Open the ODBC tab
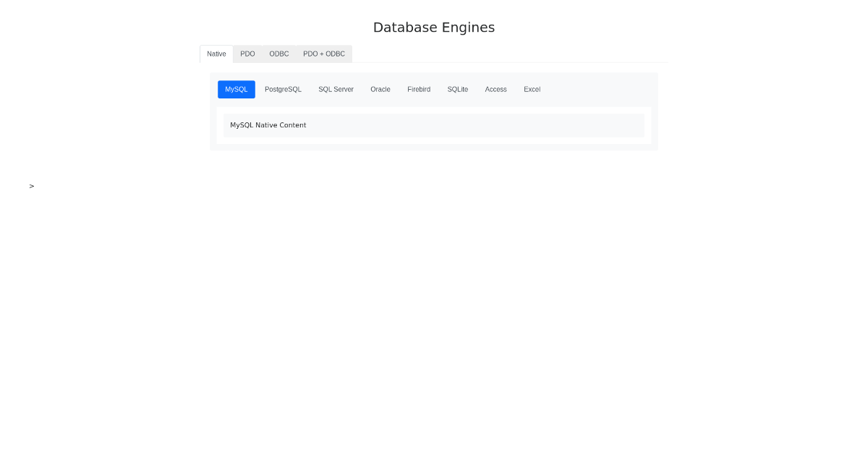 pyautogui.click(x=278, y=54)
